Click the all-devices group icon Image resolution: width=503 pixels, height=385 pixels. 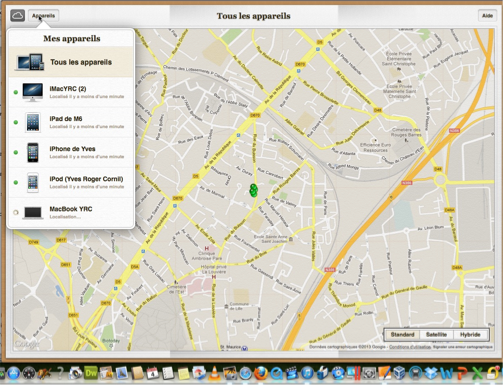[x=30, y=62]
